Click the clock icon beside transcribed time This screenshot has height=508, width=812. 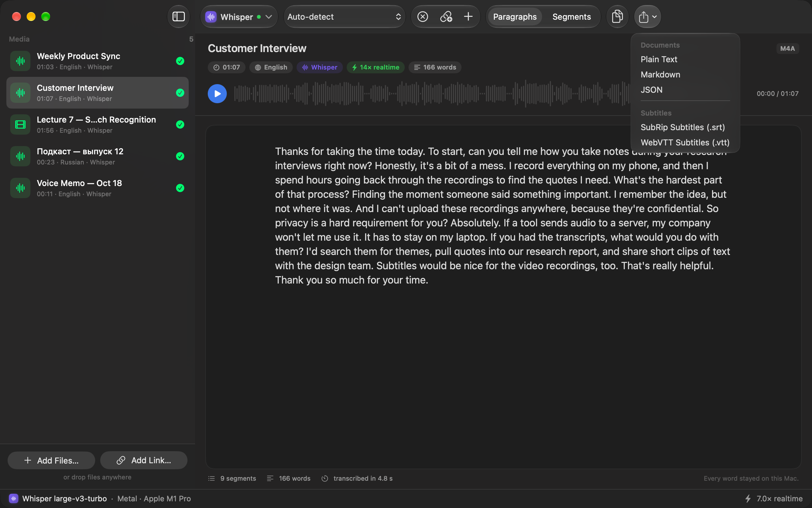[x=324, y=478]
